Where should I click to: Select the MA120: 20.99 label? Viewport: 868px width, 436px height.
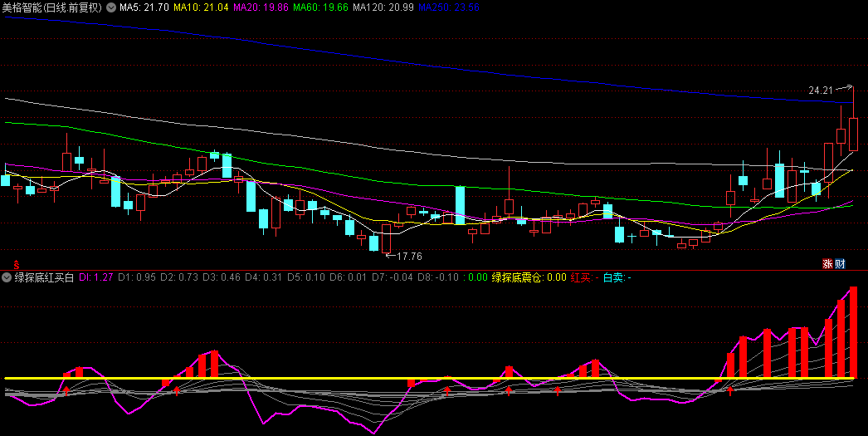pos(383,7)
